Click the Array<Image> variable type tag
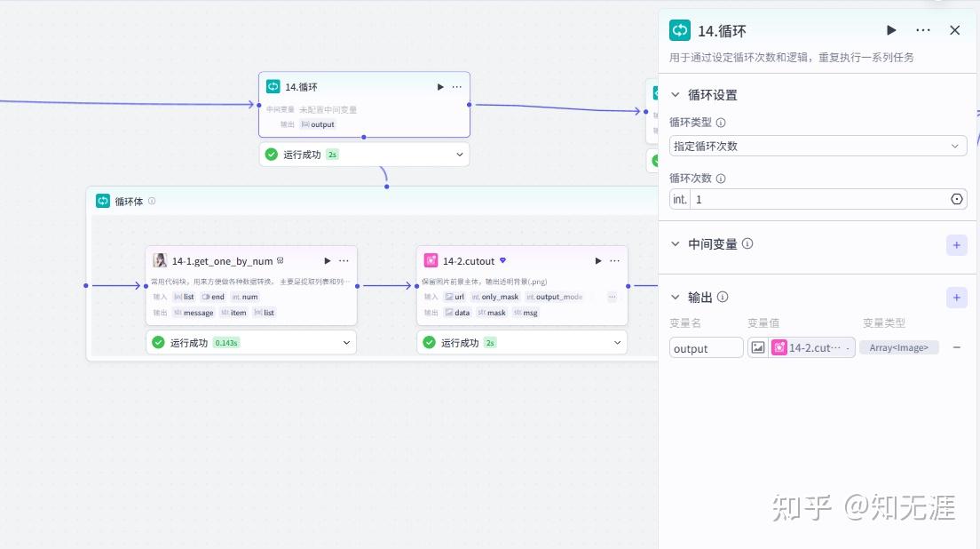The height and width of the screenshot is (549, 980). (x=898, y=347)
